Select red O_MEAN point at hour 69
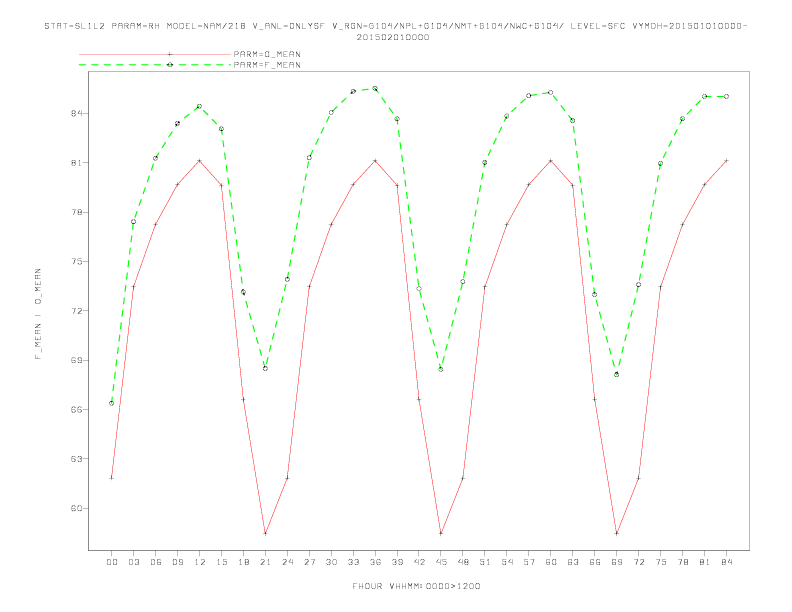The width and height of the screenshot is (792, 612). (x=617, y=533)
